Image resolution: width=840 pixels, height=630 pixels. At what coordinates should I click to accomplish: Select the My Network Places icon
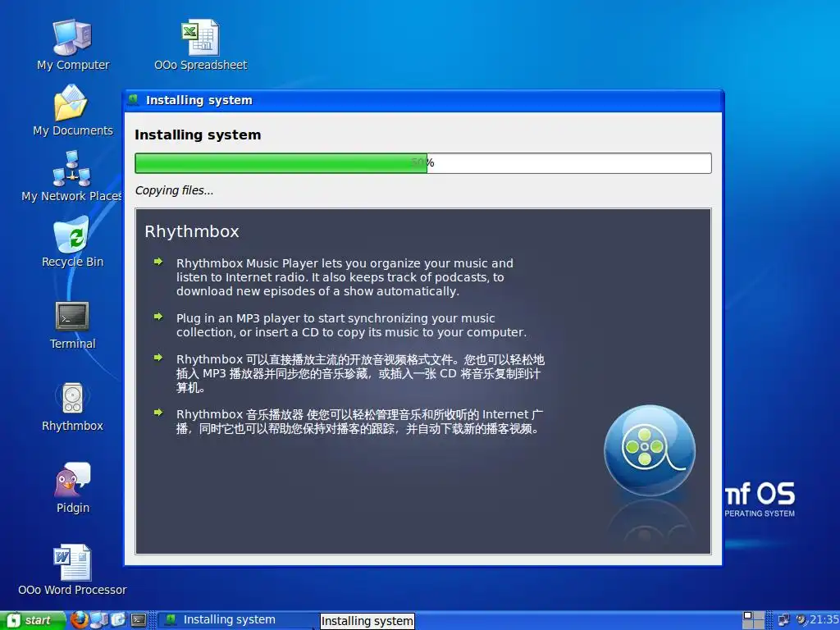point(72,177)
